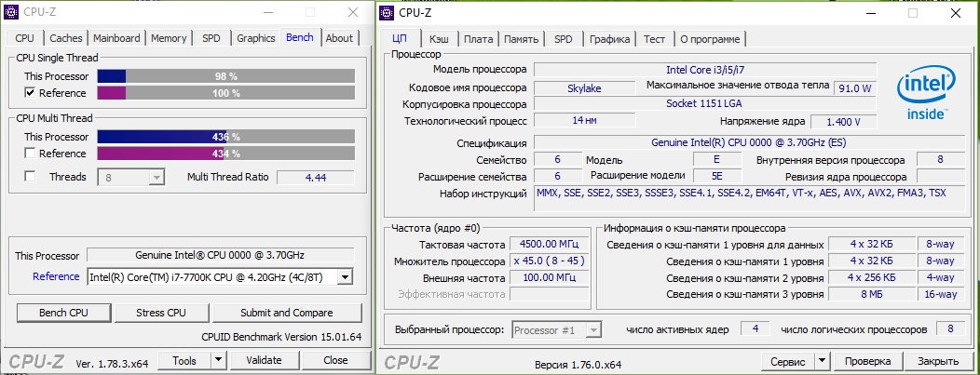
Task: Open the Кэш tab
Action: [438, 39]
